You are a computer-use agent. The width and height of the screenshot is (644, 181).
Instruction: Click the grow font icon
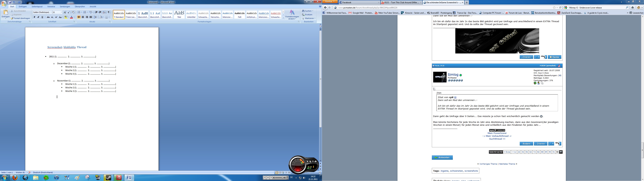point(65,12)
